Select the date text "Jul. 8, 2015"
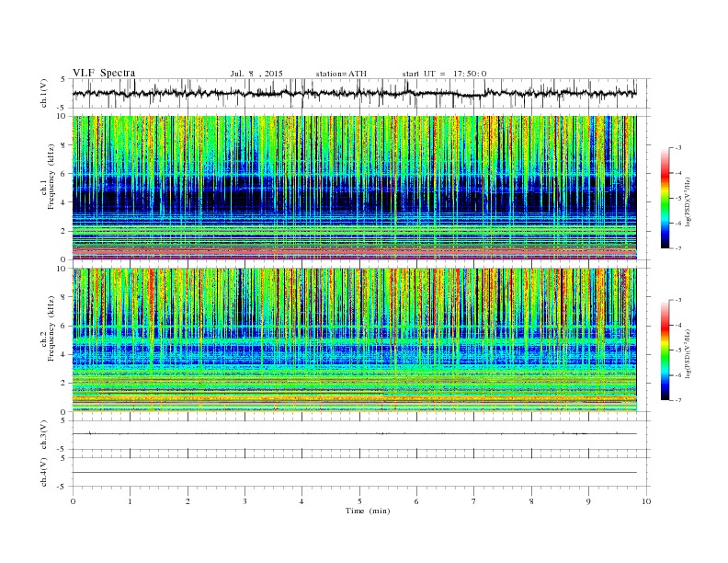This screenshot has width=728, height=563. click(256, 74)
